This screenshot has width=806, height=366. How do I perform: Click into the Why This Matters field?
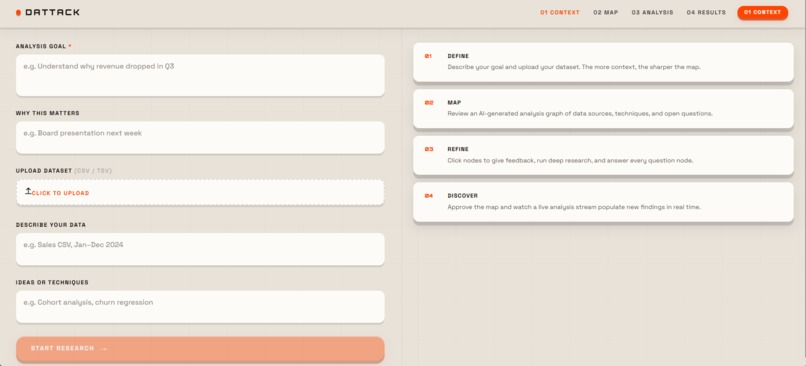(200, 137)
